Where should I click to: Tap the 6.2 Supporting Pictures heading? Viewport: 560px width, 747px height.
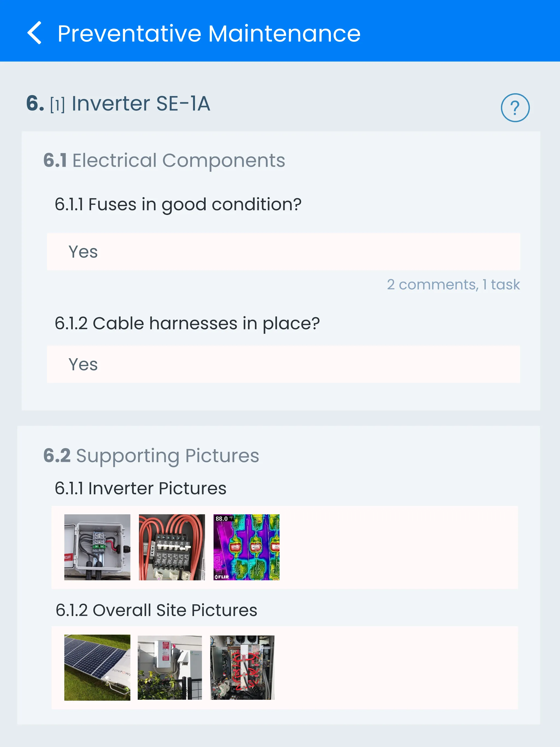[151, 456]
